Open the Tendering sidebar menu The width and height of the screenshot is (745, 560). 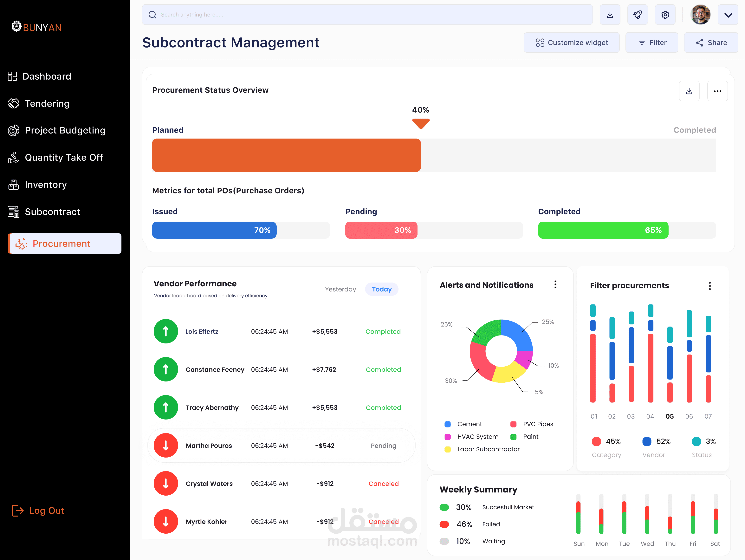(x=47, y=103)
